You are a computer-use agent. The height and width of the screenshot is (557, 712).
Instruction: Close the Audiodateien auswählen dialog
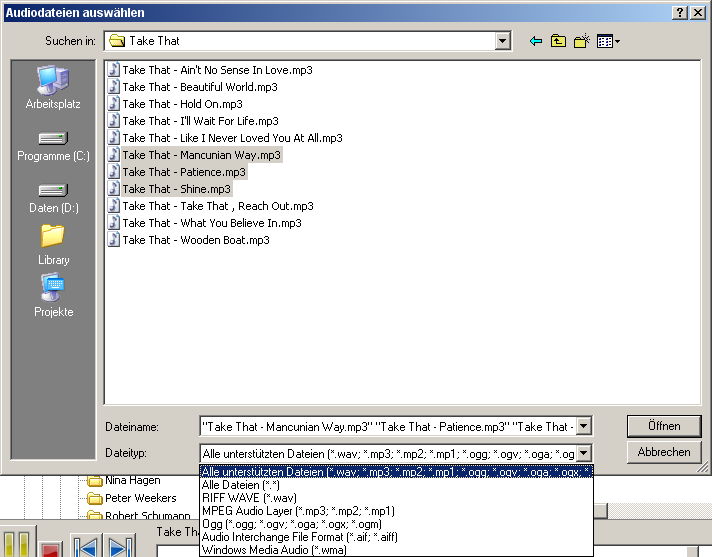697,13
